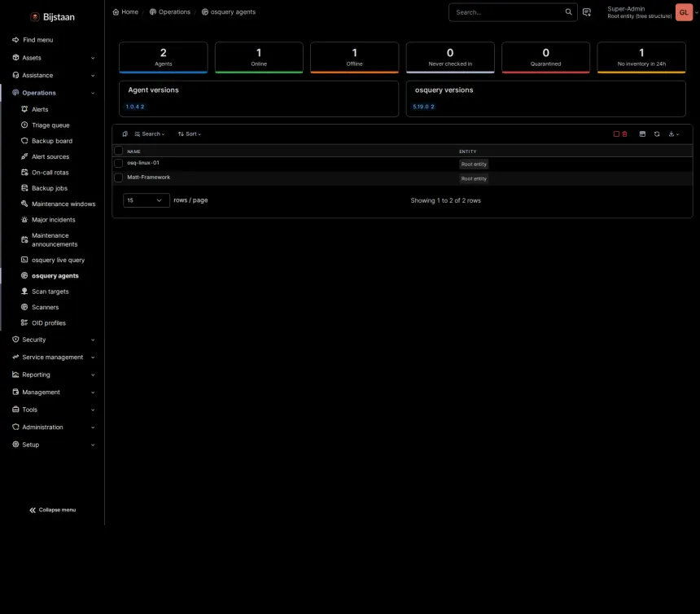Expand the Setup menu
Screen dimensions: 700x614
point(53,445)
